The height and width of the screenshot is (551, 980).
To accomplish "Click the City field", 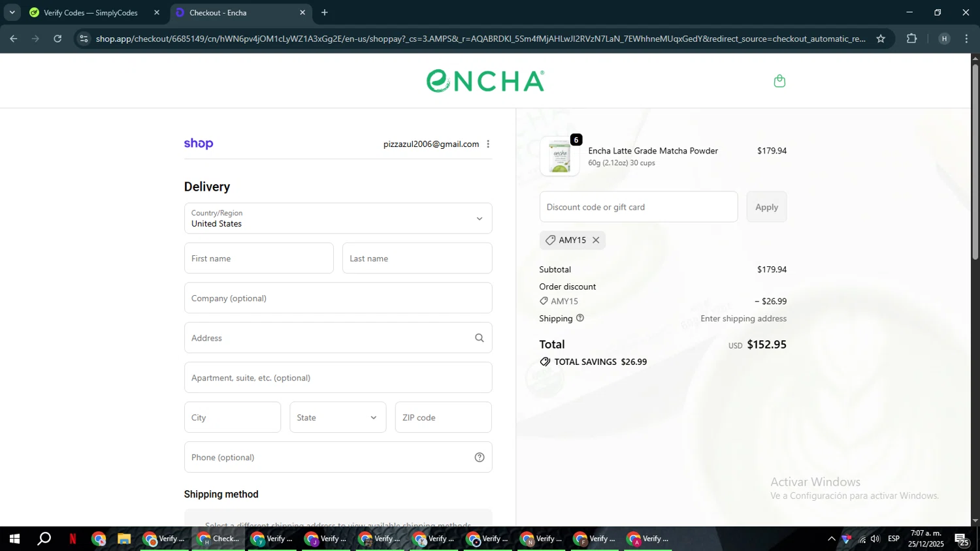I will [233, 417].
